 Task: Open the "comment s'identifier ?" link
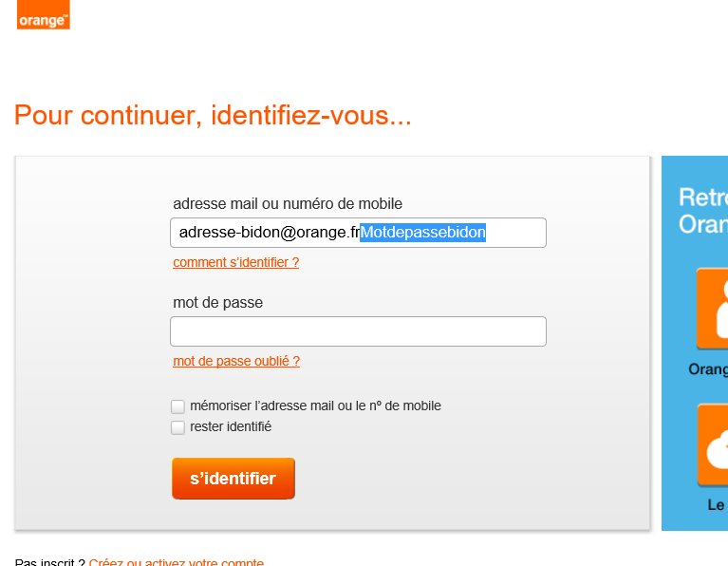[235, 262]
